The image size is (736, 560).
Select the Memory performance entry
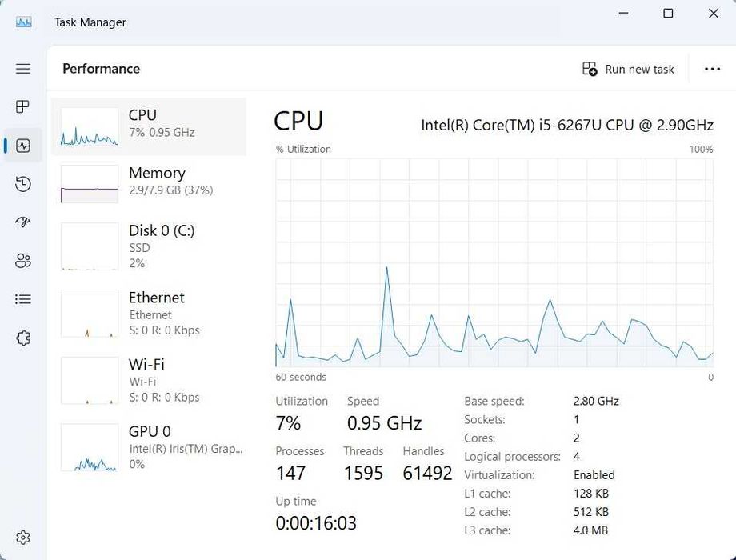(149, 184)
